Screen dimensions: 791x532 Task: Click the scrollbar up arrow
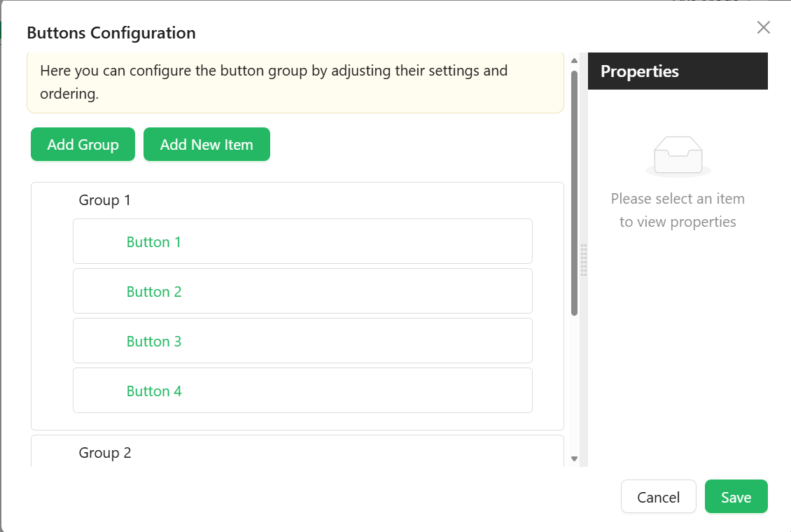coord(574,60)
